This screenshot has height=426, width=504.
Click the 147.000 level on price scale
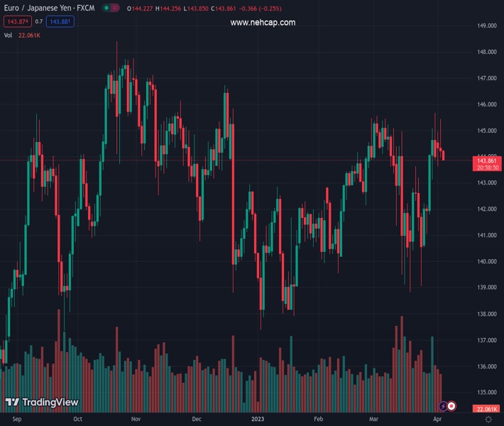click(486, 78)
